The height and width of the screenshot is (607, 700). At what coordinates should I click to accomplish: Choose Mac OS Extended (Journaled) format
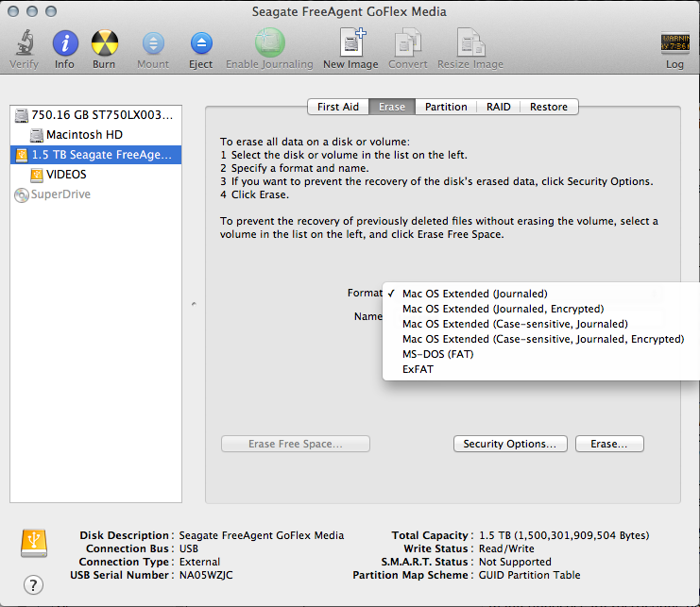(x=541, y=294)
